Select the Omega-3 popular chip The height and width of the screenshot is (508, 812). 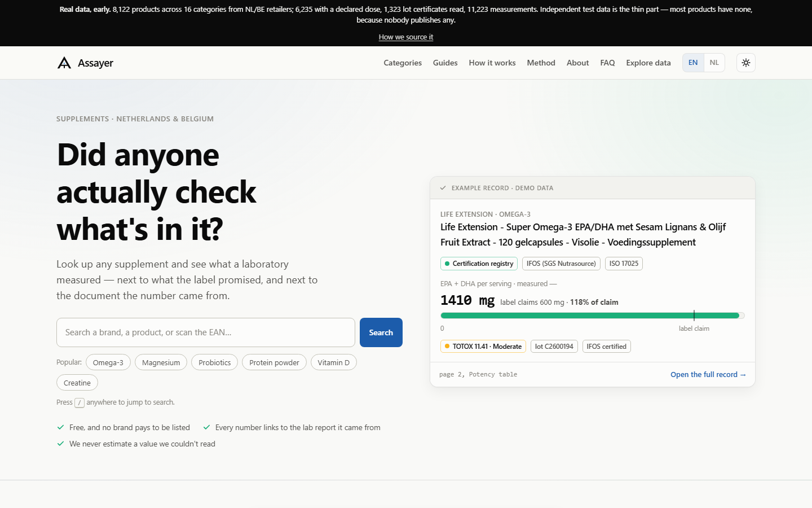108,362
